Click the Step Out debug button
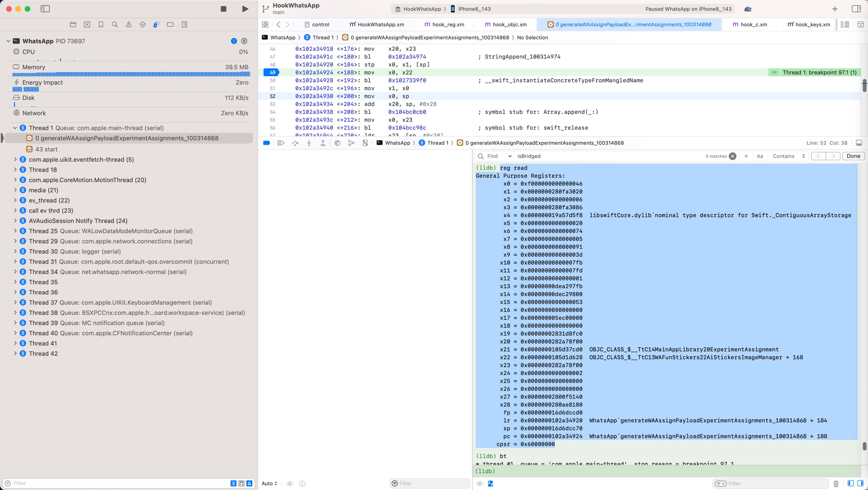Screen dimensions: 868x490 (x=323, y=143)
